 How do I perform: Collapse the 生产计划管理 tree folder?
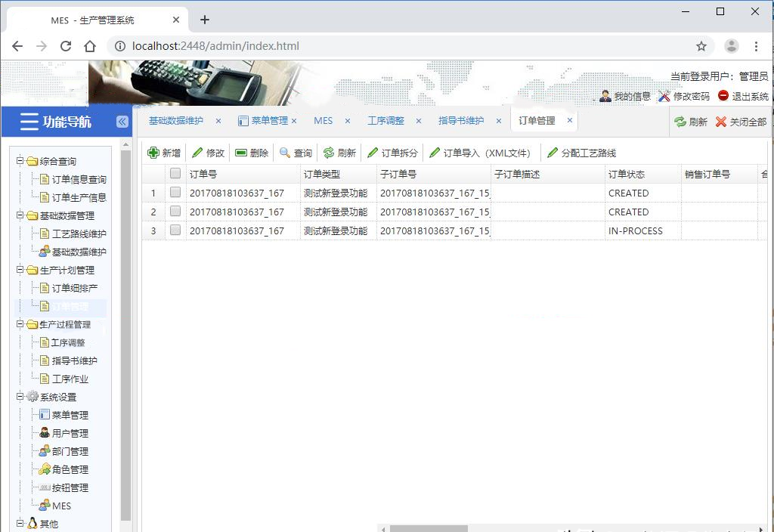click(x=20, y=270)
